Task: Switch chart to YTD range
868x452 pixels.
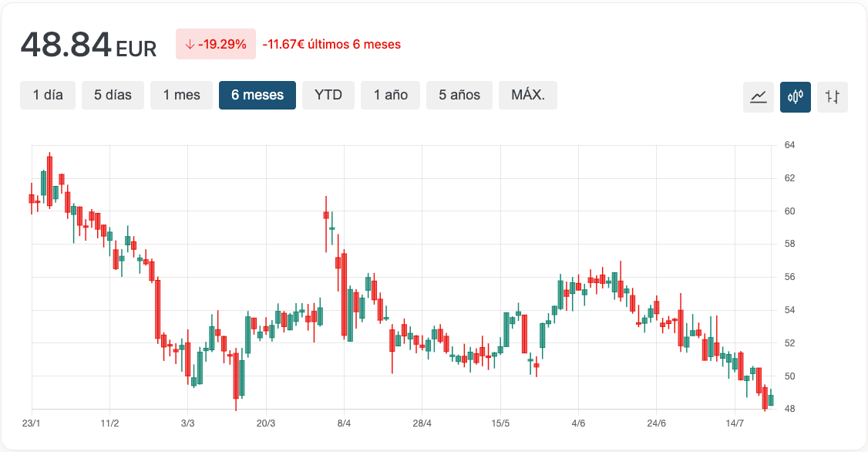Action: (x=328, y=96)
